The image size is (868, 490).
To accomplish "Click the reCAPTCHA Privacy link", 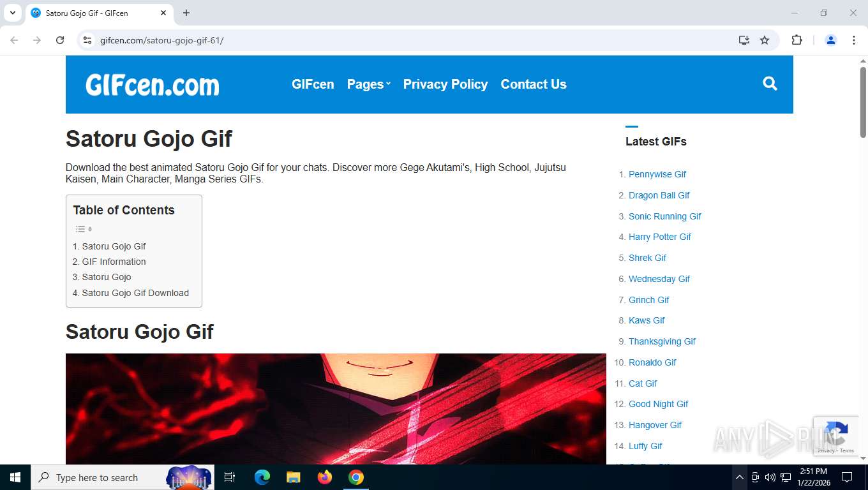I will (x=827, y=450).
